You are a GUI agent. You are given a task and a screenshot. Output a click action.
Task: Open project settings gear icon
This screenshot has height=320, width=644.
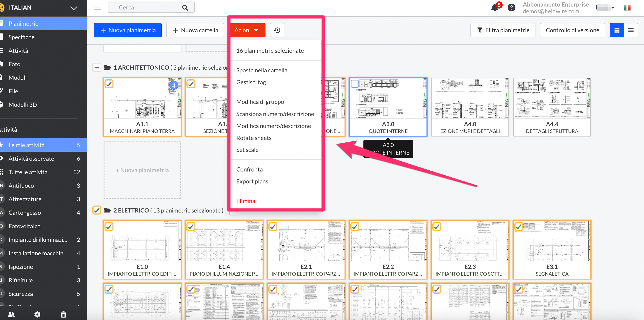tap(37, 314)
